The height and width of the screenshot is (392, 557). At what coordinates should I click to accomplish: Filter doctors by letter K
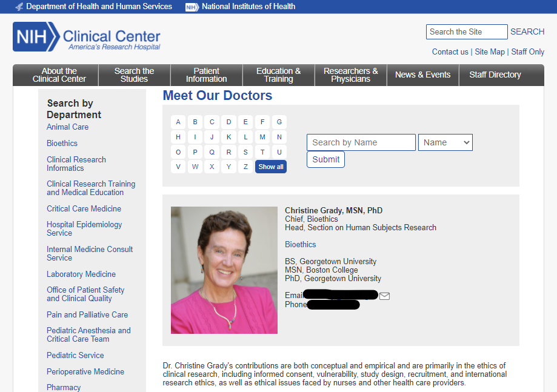[228, 137]
